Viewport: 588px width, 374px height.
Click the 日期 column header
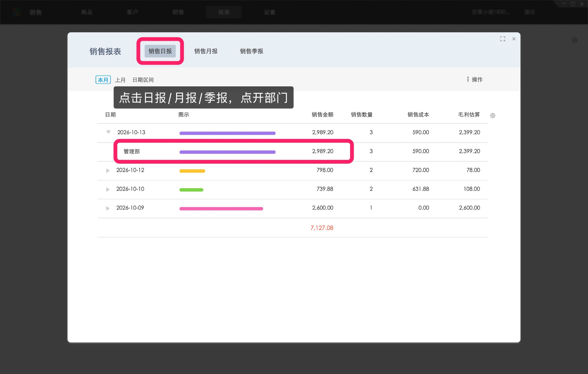coord(111,115)
